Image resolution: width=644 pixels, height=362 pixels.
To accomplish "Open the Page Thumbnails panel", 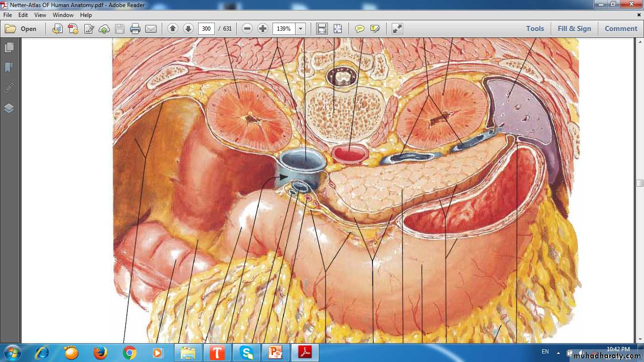I will coord(9,48).
